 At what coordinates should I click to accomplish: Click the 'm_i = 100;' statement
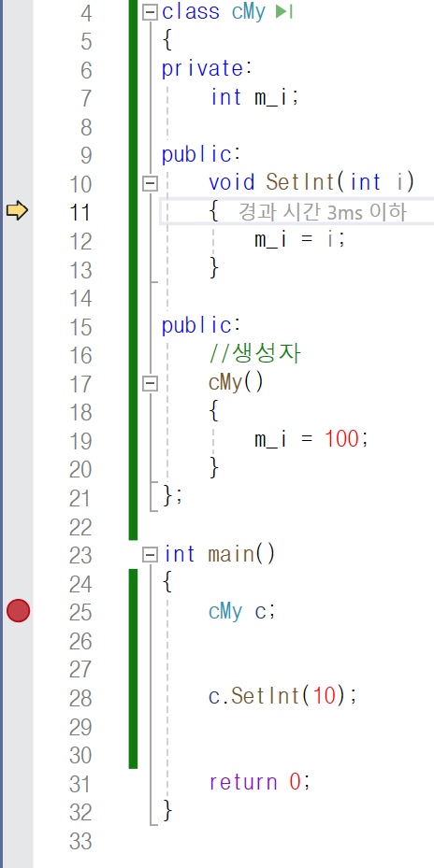[x=311, y=439]
